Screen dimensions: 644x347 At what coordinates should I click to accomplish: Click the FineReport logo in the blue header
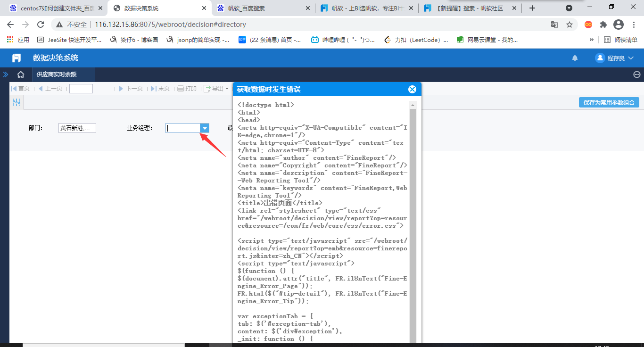click(17, 58)
